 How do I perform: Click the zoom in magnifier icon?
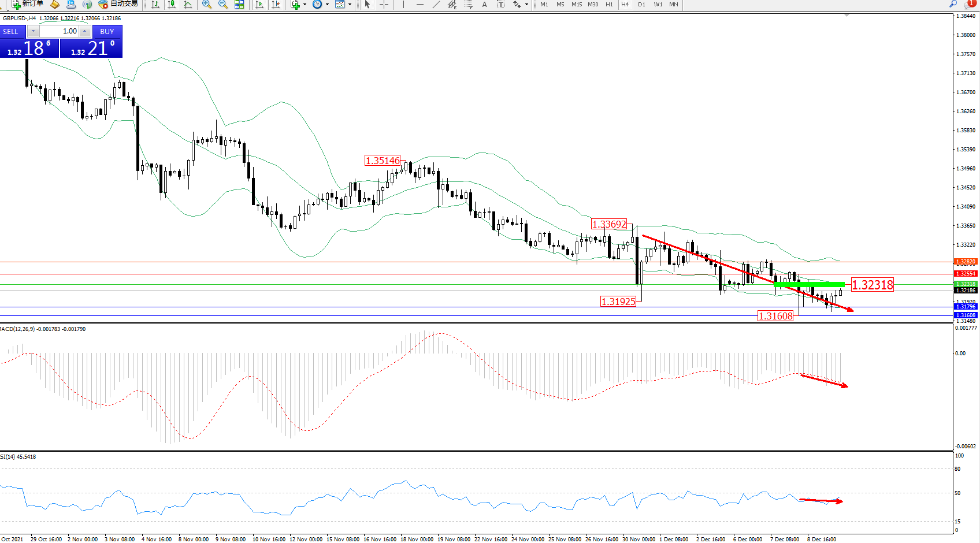tap(206, 5)
